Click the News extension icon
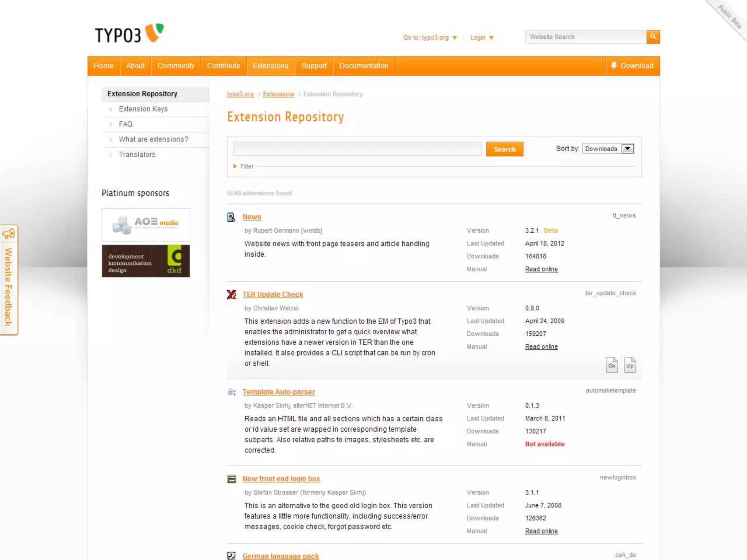The image size is (747, 560). pyautogui.click(x=231, y=217)
